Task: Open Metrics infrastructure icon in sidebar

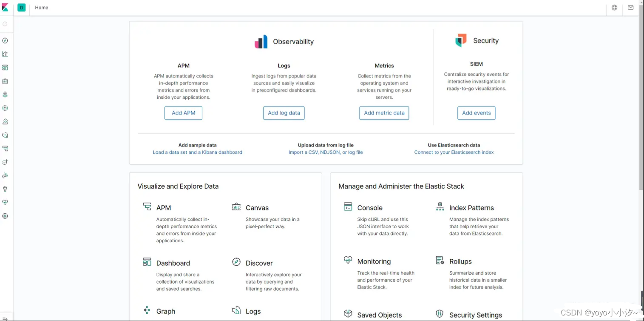Action: 5,121
